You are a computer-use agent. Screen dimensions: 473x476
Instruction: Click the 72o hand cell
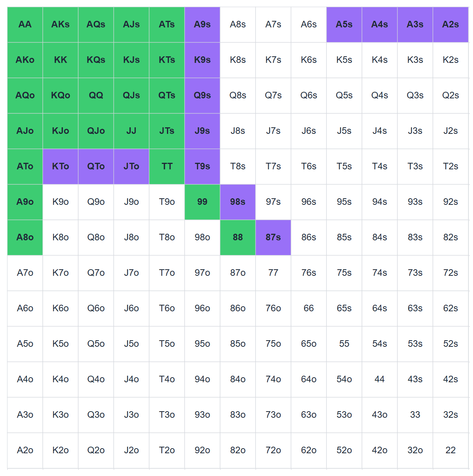pos(273,451)
